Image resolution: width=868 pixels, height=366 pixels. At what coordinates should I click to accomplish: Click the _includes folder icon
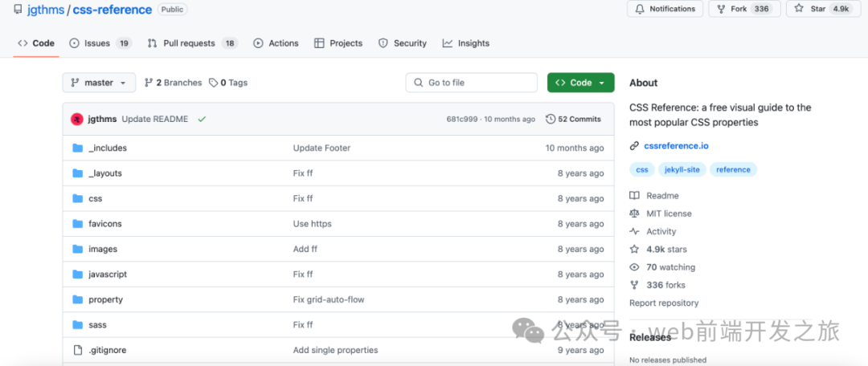(78, 148)
